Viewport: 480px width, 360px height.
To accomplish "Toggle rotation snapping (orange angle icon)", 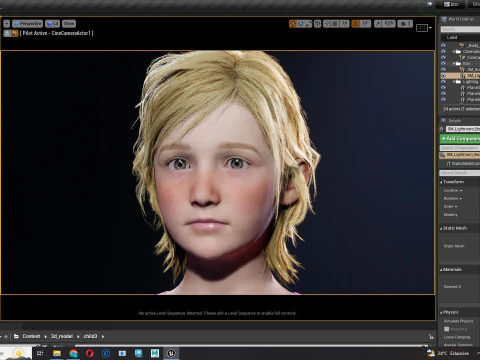I will pos(355,24).
